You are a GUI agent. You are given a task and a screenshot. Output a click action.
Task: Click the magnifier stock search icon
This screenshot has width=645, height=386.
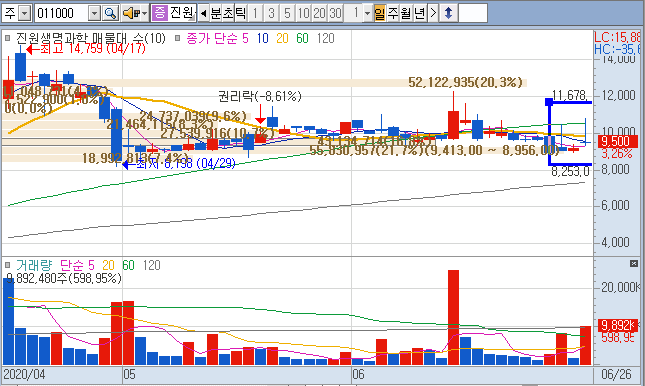(110, 13)
